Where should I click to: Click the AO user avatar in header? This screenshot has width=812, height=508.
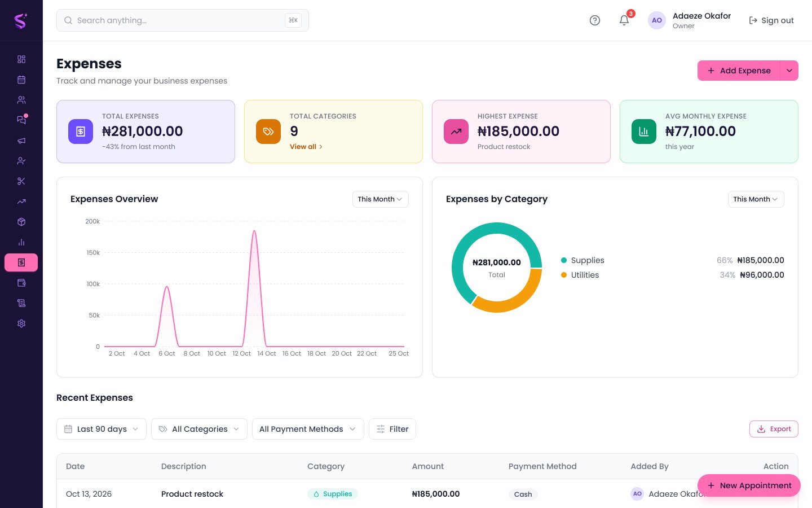coord(657,20)
